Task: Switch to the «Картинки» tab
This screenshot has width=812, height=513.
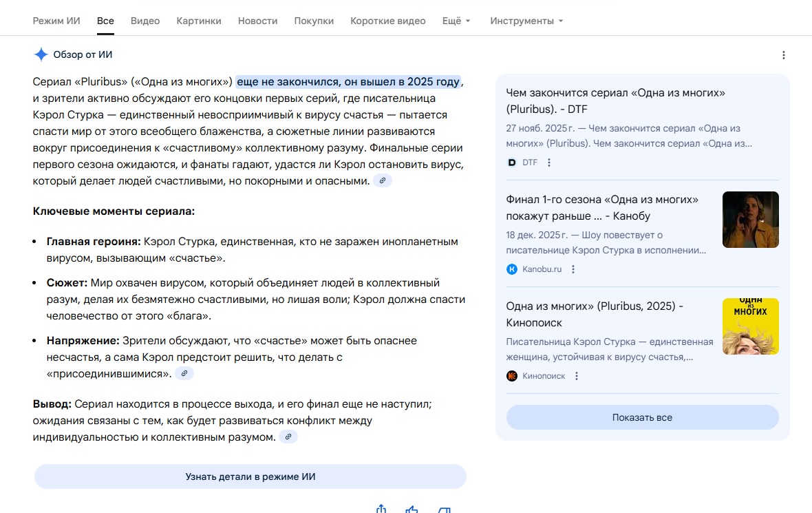Action: pos(199,21)
